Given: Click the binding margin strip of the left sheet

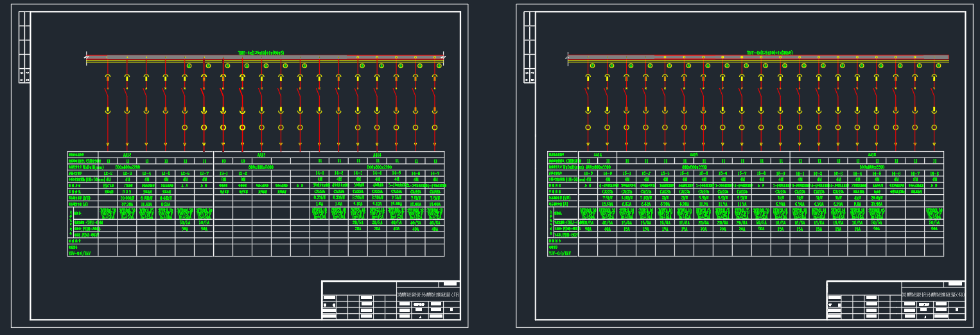Looking at the screenshot, I should (24, 47).
